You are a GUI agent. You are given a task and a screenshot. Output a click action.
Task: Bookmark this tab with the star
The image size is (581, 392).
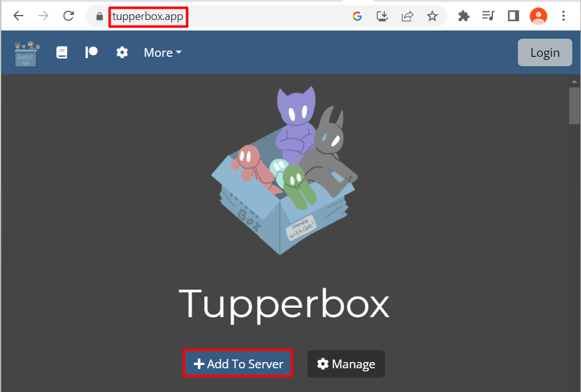[432, 16]
